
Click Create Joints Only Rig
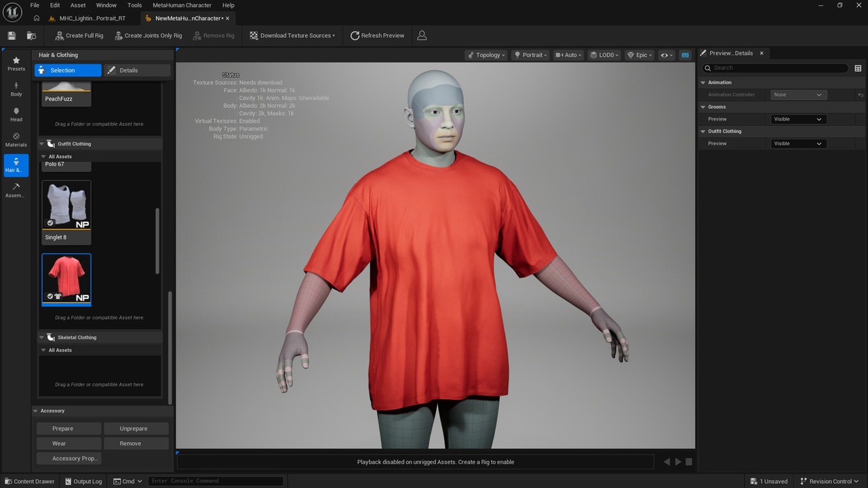[x=148, y=35]
